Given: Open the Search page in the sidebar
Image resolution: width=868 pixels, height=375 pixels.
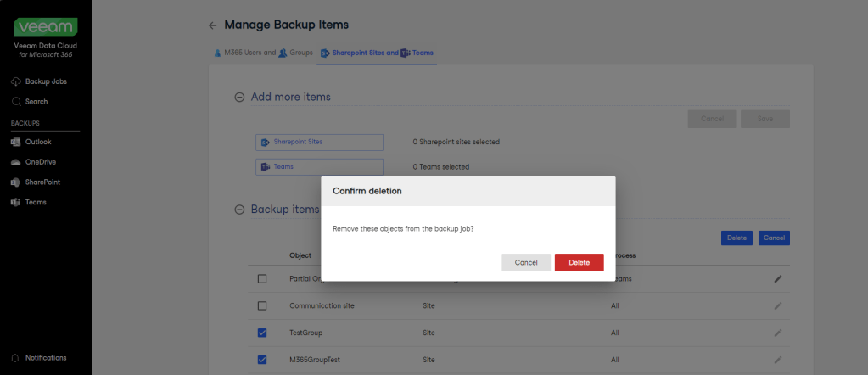Looking at the screenshot, I should pyautogui.click(x=36, y=102).
